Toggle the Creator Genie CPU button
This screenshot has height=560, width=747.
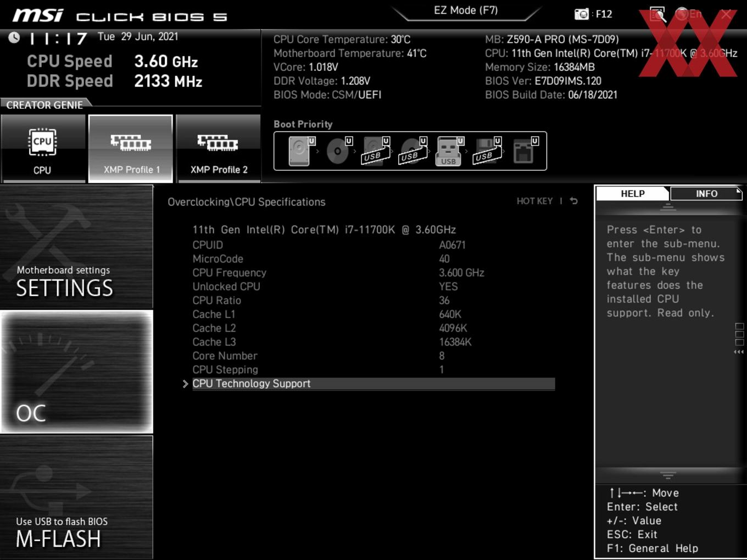click(x=42, y=148)
